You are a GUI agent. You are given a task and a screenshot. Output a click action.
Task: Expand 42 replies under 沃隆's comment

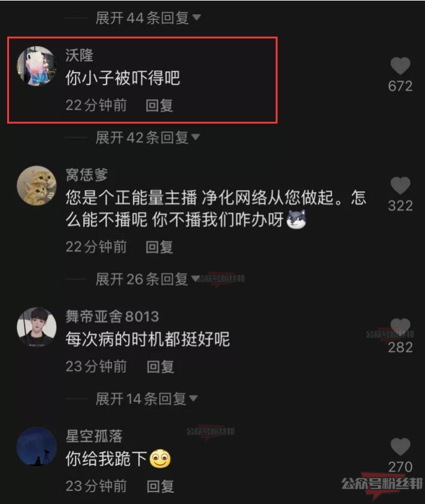point(148,138)
